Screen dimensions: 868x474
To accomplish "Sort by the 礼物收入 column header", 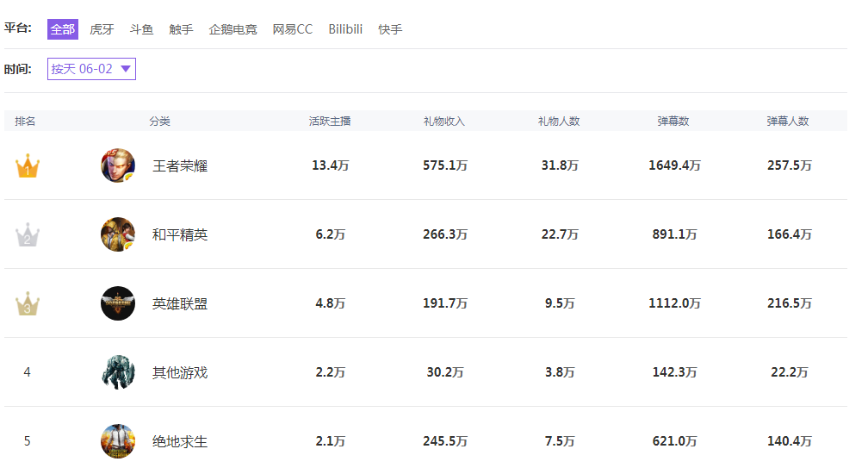I will [x=444, y=122].
